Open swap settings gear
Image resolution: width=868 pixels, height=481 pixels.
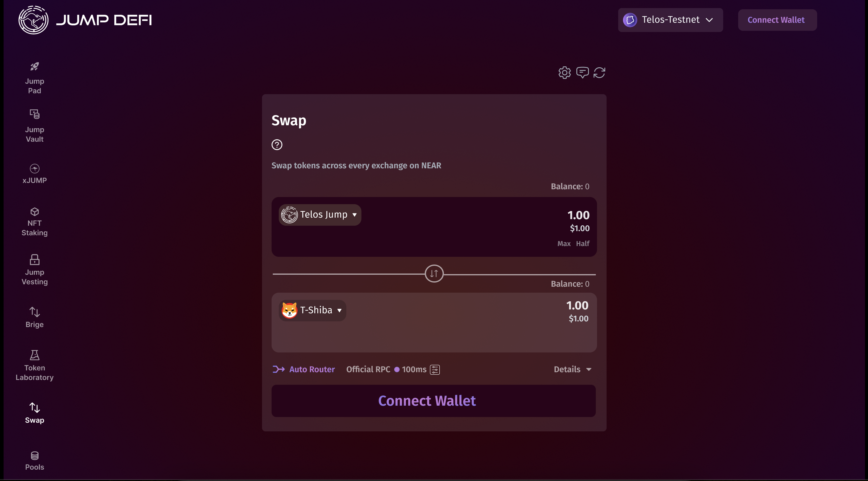564,72
